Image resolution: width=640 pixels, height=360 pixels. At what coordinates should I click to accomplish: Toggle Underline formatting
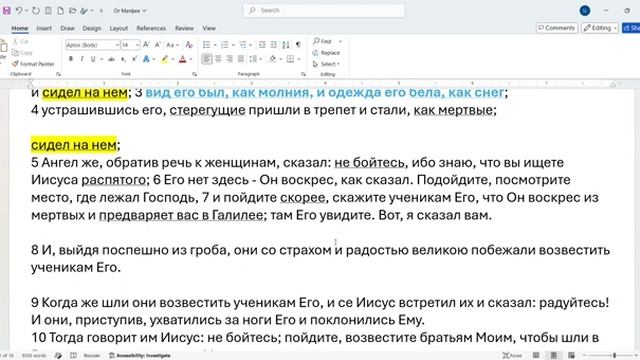point(93,59)
